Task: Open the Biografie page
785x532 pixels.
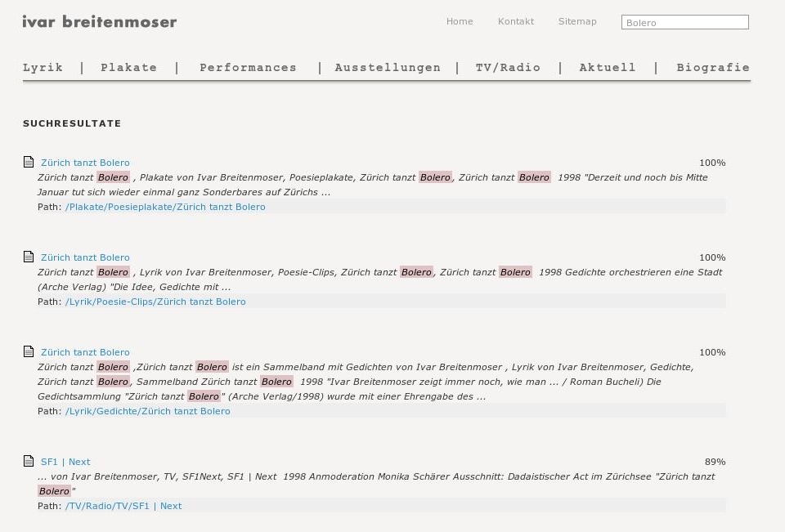Action: tap(713, 68)
